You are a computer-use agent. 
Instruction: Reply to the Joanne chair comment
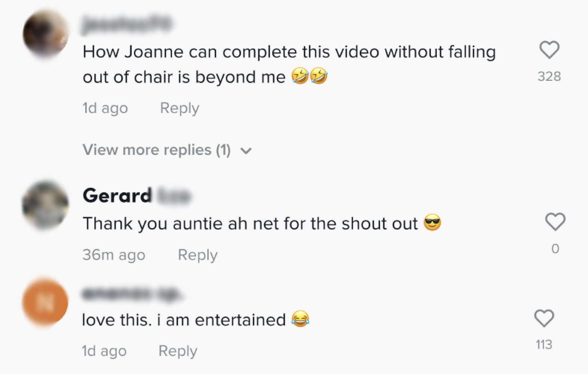[180, 108]
